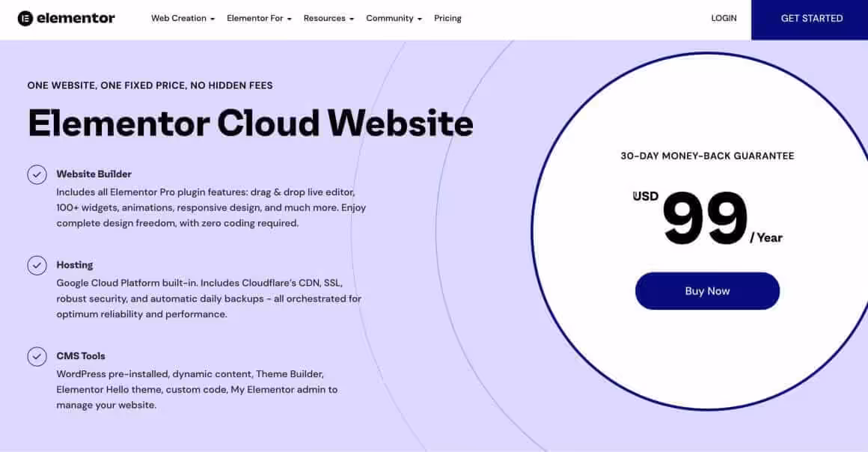Open the LOGIN link
This screenshot has height=452, width=868.
click(x=723, y=18)
